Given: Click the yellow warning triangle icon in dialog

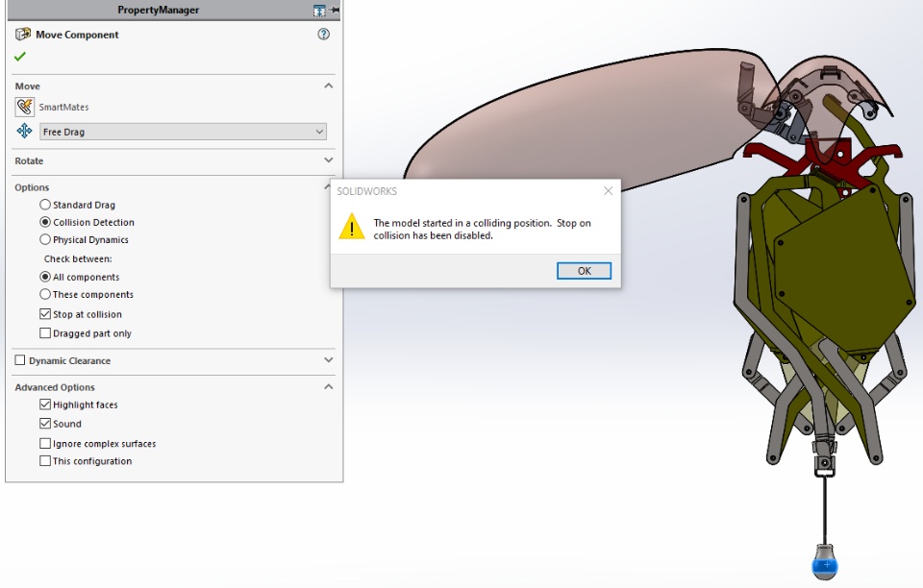Looking at the screenshot, I should (352, 227).
